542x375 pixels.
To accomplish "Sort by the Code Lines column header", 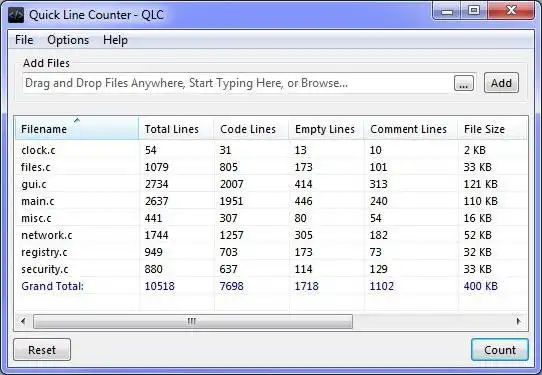I will (x=251, y=129).
